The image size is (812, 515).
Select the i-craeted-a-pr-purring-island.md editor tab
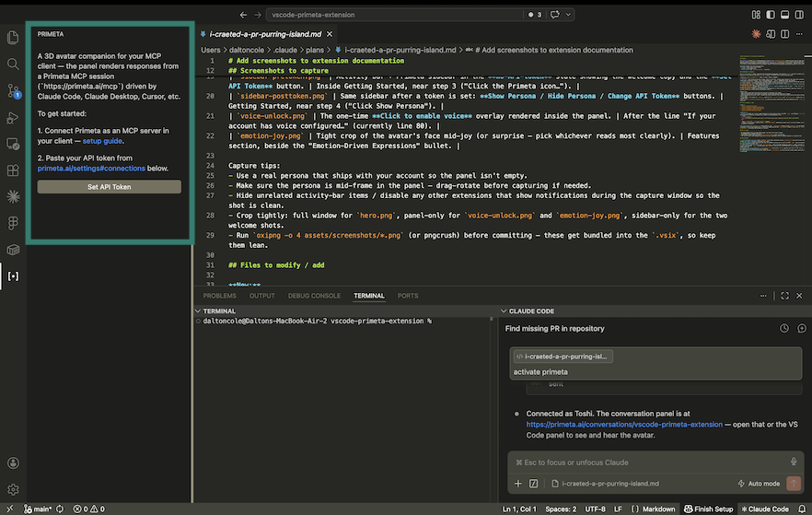264,34
